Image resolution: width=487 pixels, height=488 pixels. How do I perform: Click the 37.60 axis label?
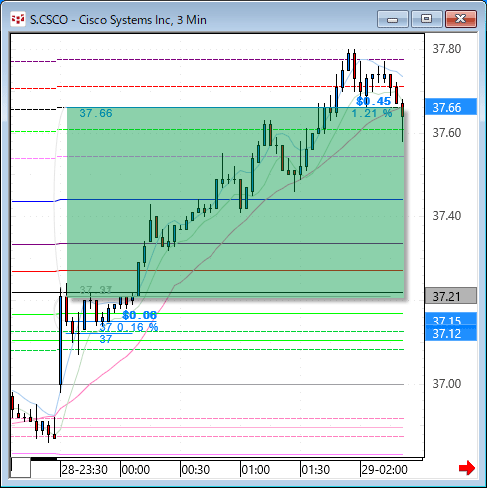tap(447, 133)
